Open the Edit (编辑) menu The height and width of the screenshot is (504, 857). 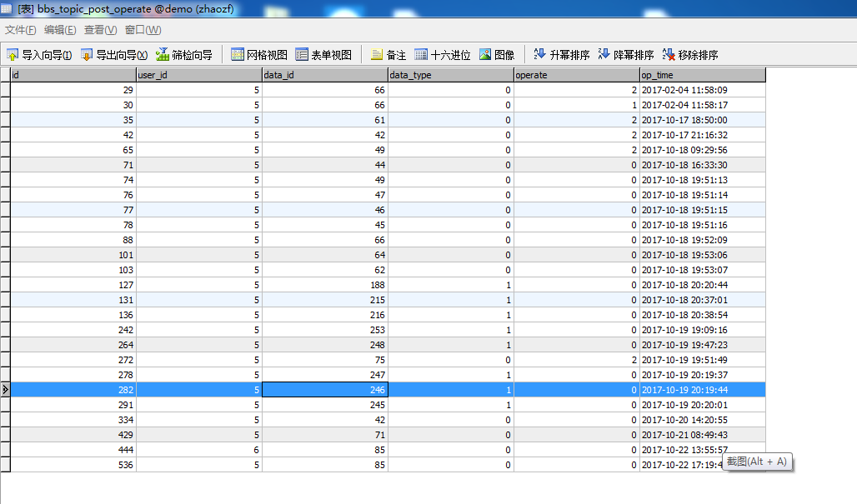tap(60, 30)
